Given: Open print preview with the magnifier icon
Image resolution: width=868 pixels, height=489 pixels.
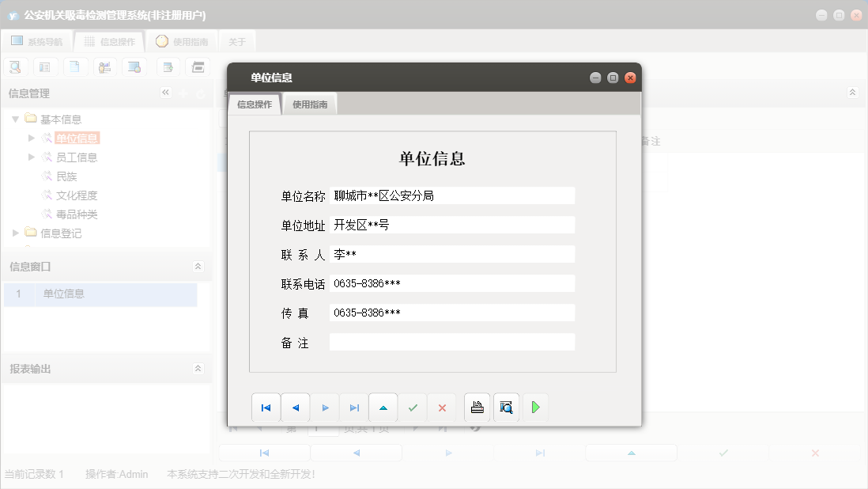Looking at the screenshot, I should point(506,407).
